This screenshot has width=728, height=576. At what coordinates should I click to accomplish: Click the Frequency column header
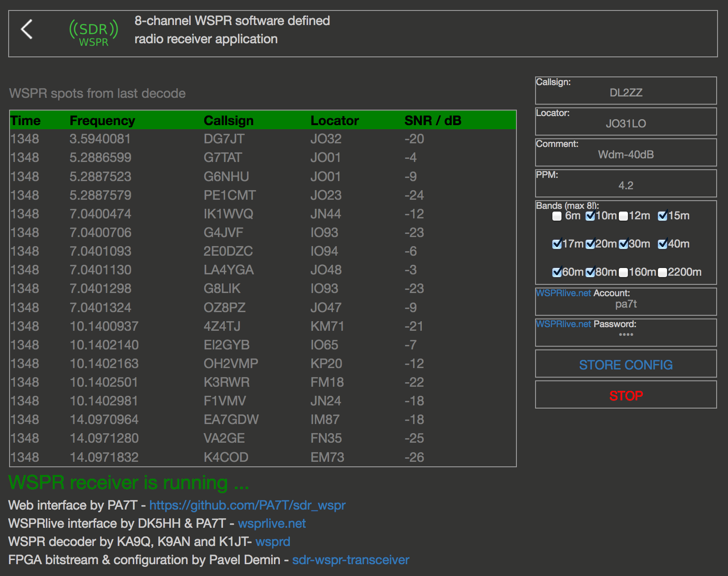point(102,121)
